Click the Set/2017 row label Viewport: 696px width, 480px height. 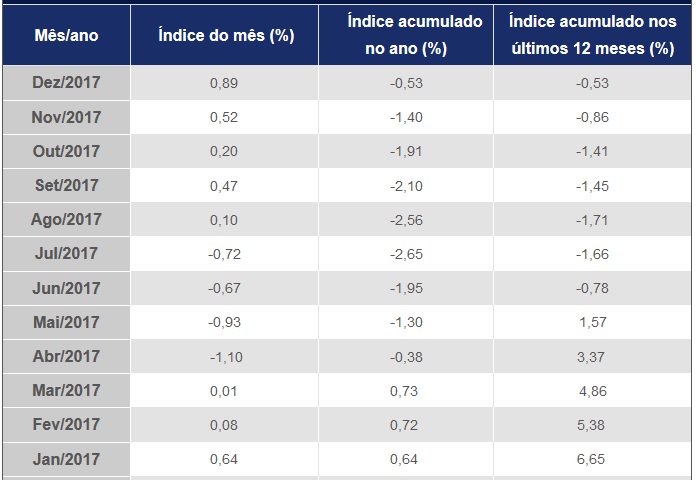(67, 185)
